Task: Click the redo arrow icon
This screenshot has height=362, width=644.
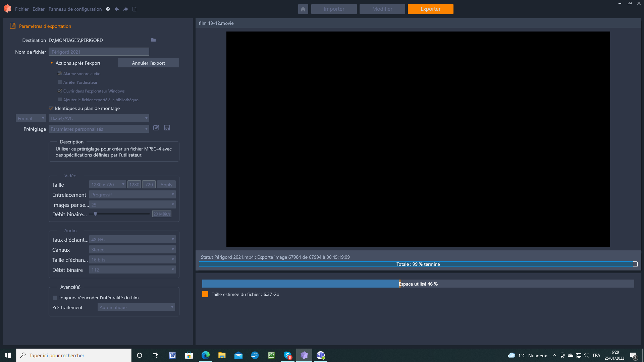Action: (125, 9)
